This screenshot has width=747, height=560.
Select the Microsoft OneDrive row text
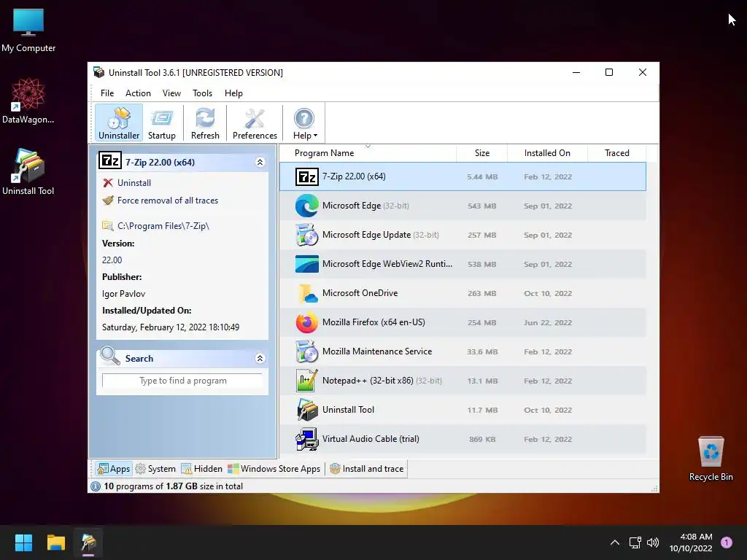360,293
